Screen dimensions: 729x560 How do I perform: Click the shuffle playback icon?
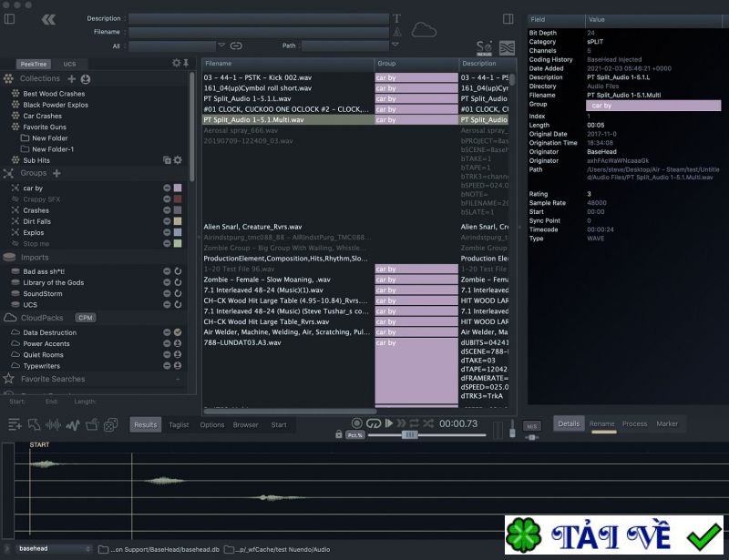pos(427,423)
